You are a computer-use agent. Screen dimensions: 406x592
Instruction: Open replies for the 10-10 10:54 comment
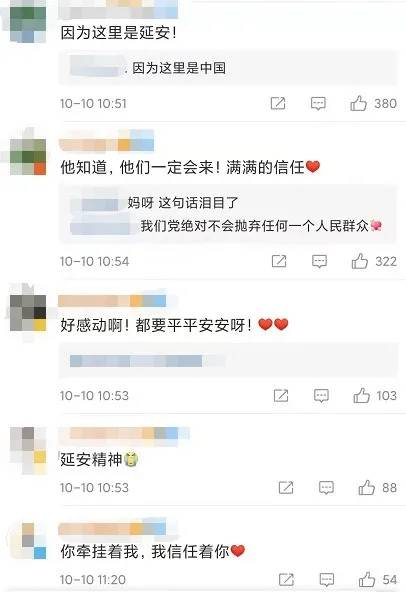point(319,261)
